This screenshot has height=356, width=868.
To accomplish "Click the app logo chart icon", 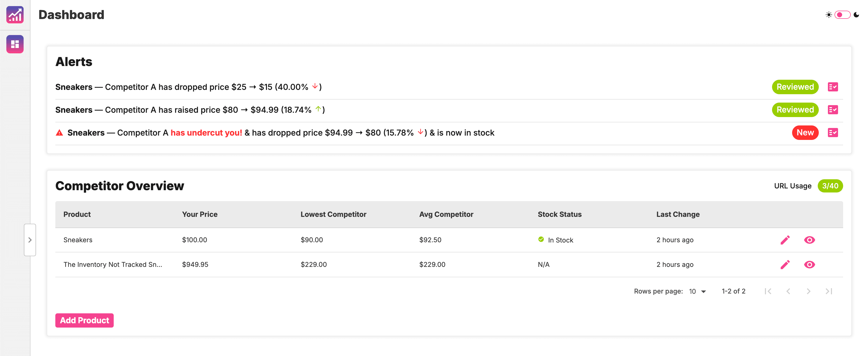I will [x=15, y=15].
